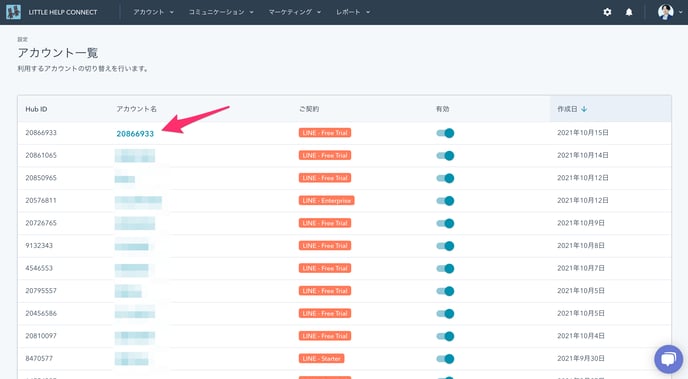Open the notifications bell
The width and height of the screenshot is (688, 379).
click(x=629, y=12)
